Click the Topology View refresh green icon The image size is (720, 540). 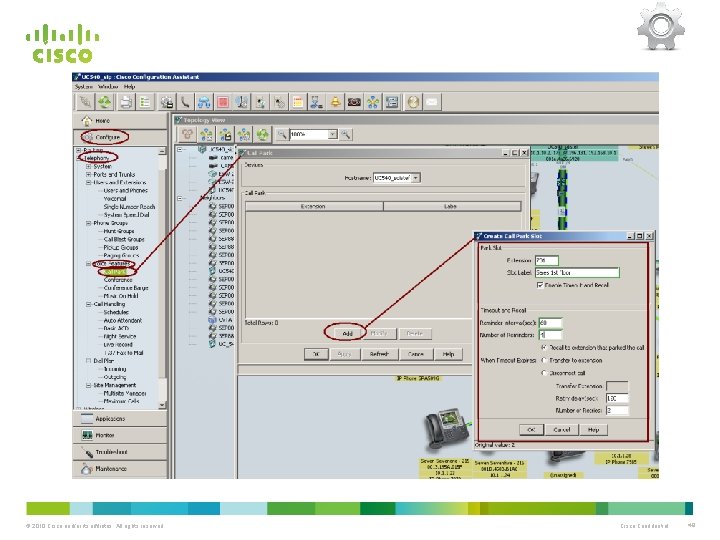[263, 135]
